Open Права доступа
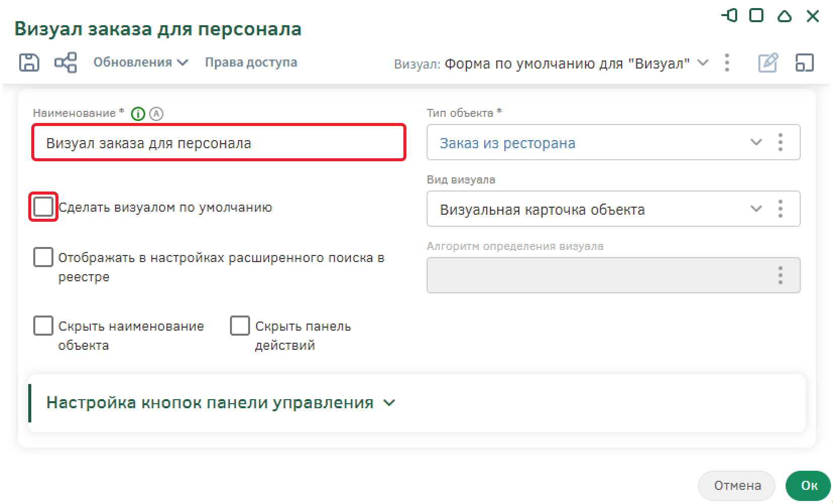Screen dimensions: 833x504 click(x=251, y=62)
